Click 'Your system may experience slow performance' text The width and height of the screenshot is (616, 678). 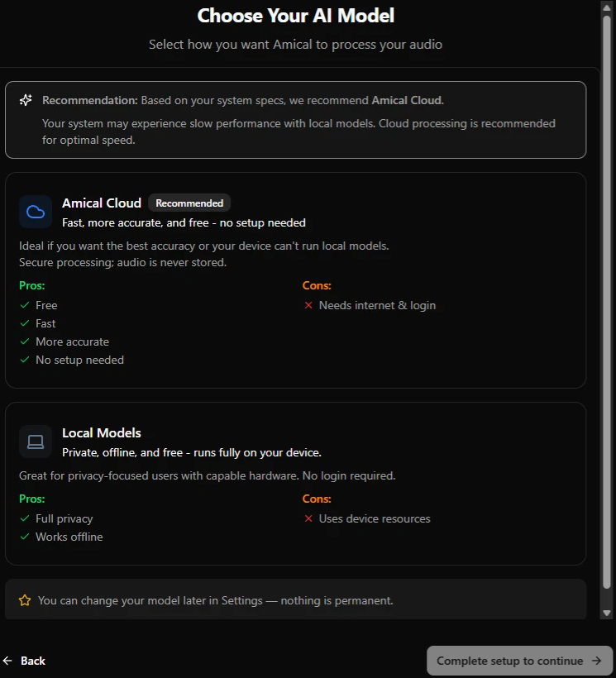pyautogui.click(x=298, y=132)
